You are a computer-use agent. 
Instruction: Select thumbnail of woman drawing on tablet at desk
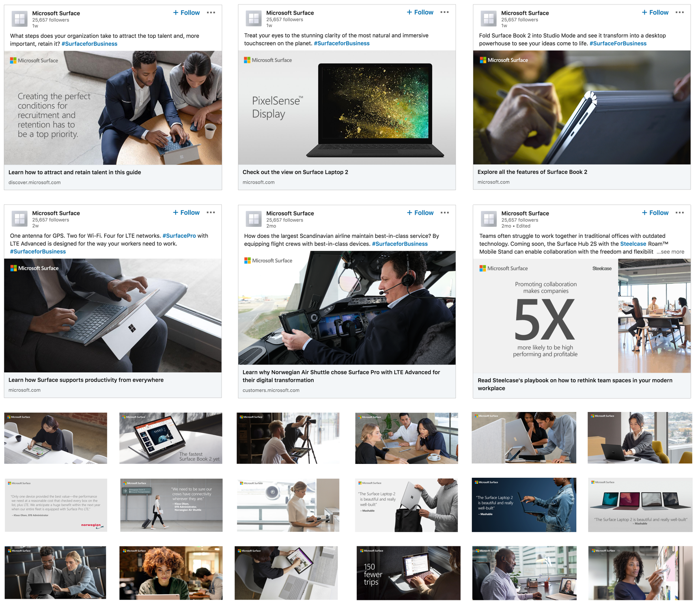pyautogui.click(x=56, y=438)
